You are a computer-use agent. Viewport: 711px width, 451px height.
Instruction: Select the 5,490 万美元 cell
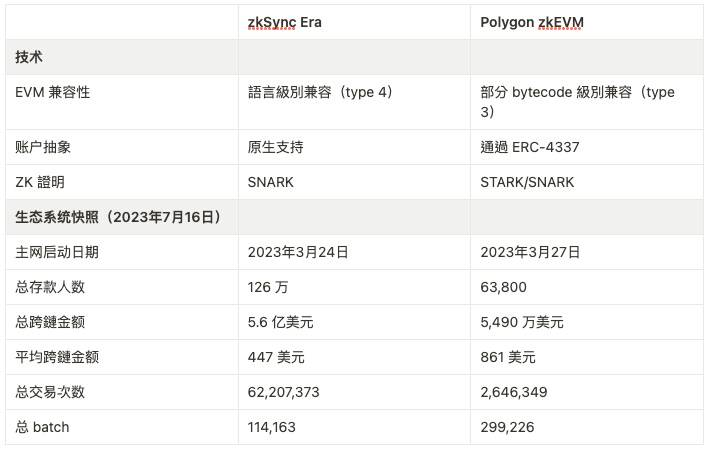[x=587, y=322]
